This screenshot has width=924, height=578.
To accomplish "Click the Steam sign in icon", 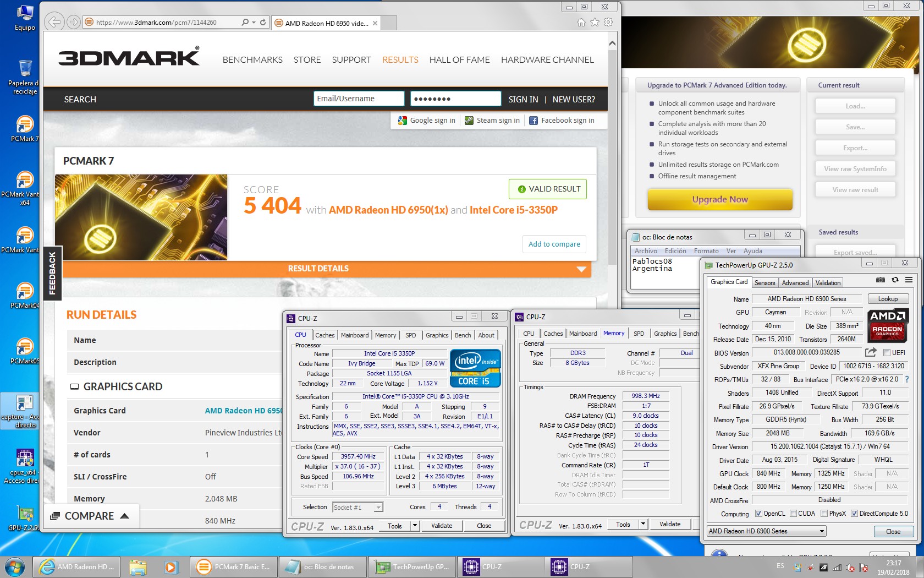I will 469,121.
